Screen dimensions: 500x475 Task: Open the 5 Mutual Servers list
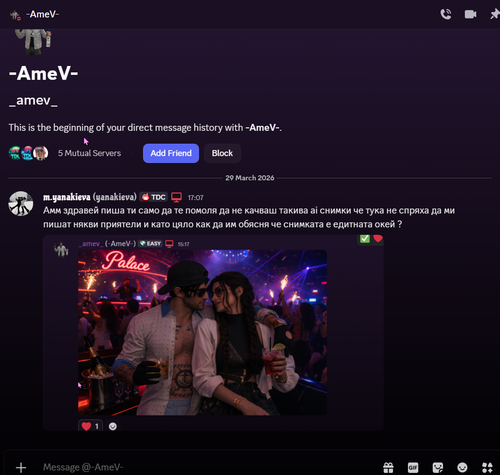click(x=89, y=153)
